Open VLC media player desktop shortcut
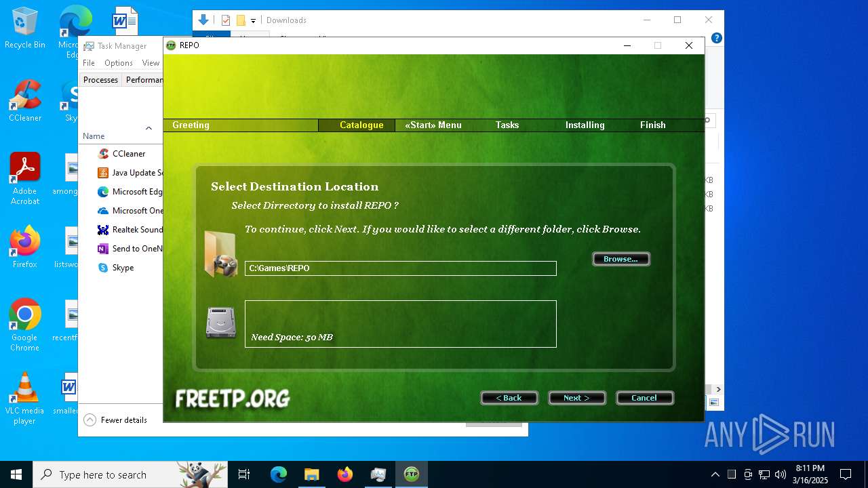Image resolution: width=868 pixels, height=488 pixels. pyautogui.click(x=25, y=399)
